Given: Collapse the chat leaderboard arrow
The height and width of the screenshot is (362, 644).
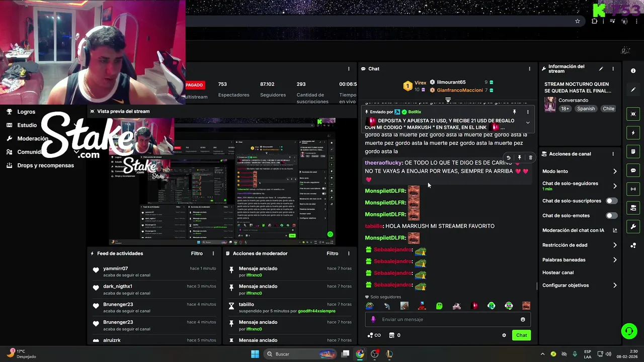Looking at the screenshot, I should (x=448, y=100).
